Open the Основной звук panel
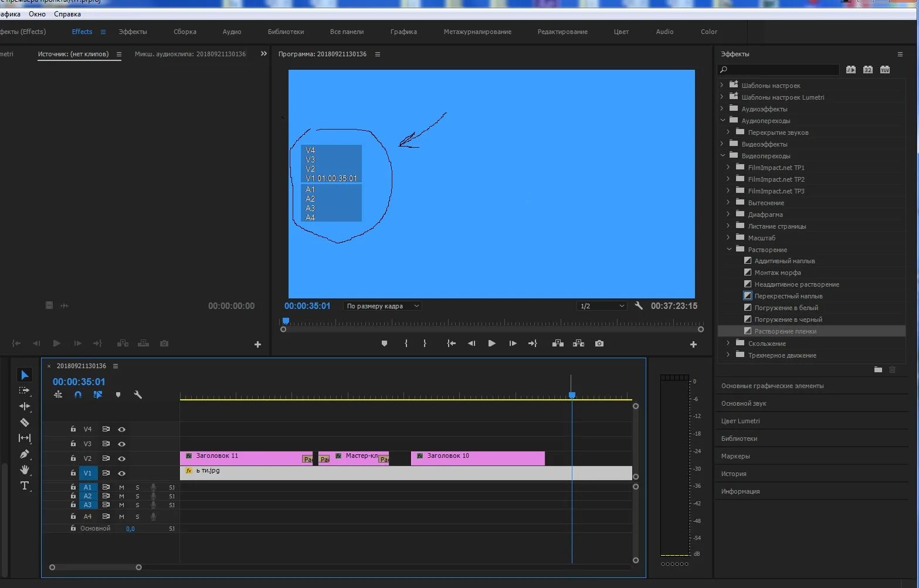 pyautogui.click(x=744, y=403)
